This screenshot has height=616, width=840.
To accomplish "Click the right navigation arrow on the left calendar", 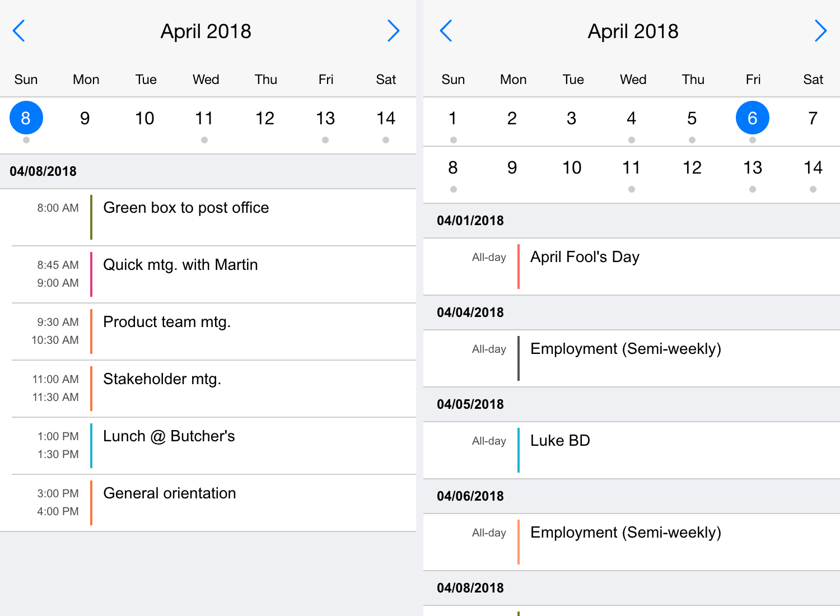I will point(394,31).
